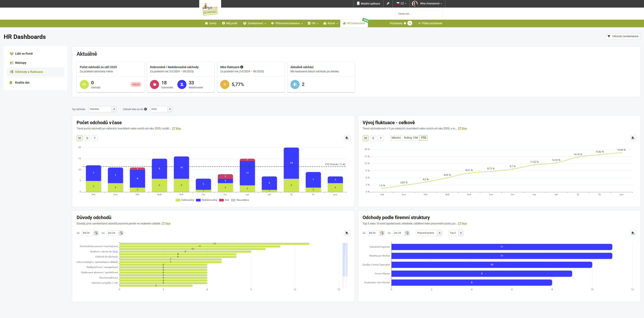
Task: Open calendar for Důvody odchodů Od date
Action: tap(96, 233)
